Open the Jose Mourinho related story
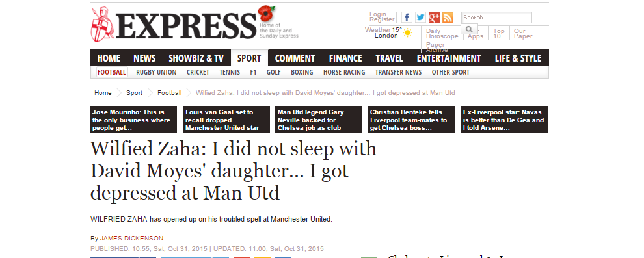Image resolution: width=644 pixels, height=258 pixels. coord(133,120)
